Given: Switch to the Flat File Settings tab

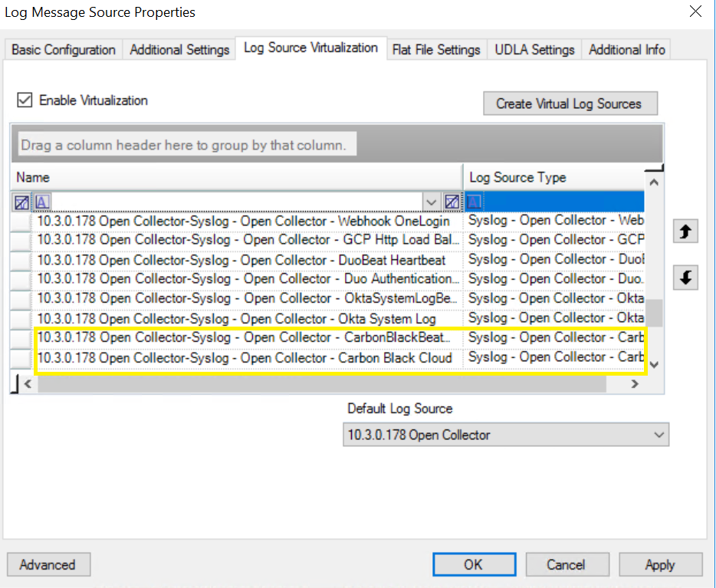Looking at the screenshot, I should (435, 49).
